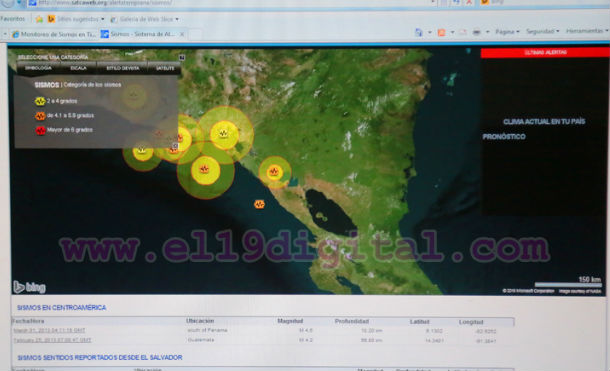This screenshot has height=371, width=610.
Task: Click the yellow '2 a 4 grados' legend icon
Action: coord(40,102)
